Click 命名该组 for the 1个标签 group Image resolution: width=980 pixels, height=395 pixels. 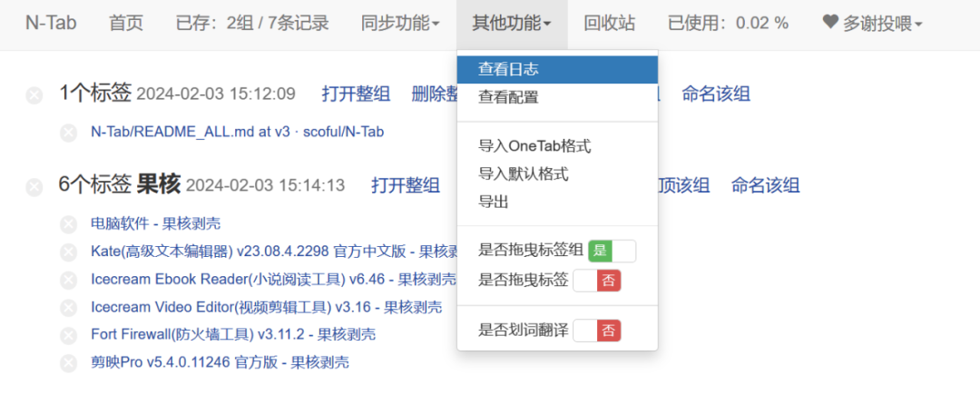pos(716,94)
